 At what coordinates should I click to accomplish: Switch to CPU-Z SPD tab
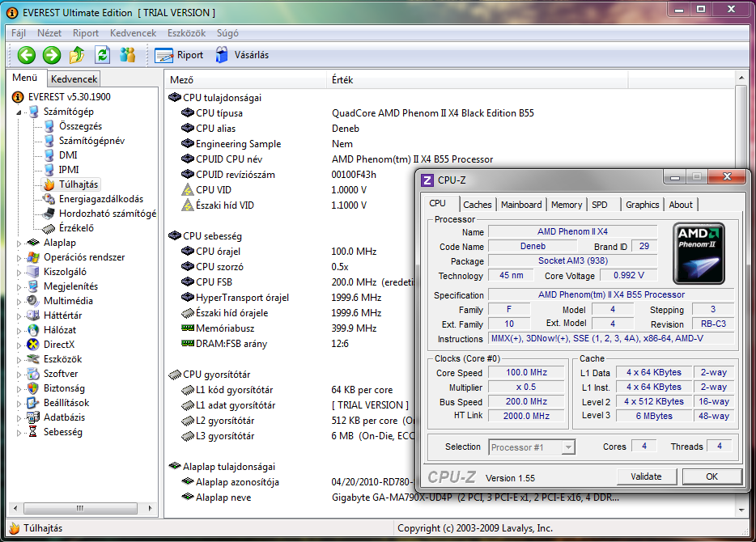point(599,205)
